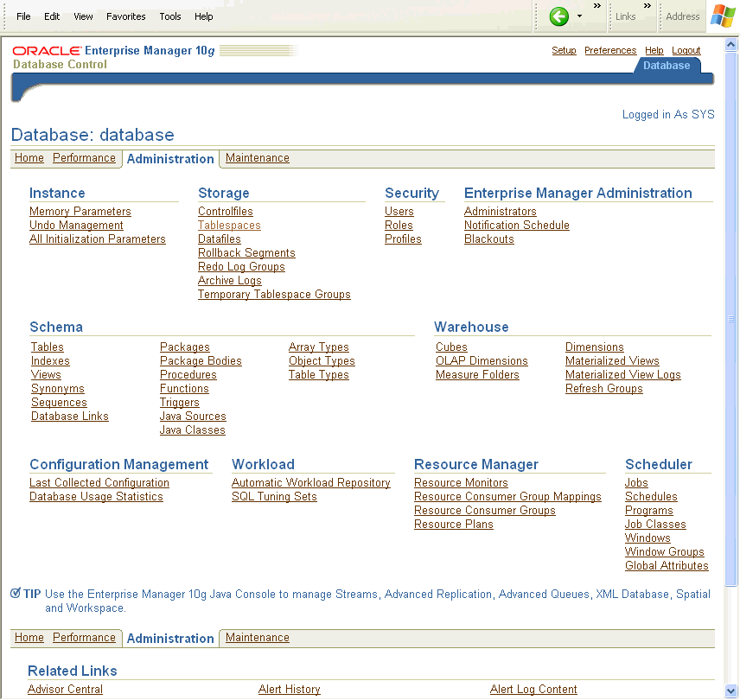Expand the navigation toolbar overflow chevron
740x700 pixels.
pyautogui.click(x=596, y=6)
